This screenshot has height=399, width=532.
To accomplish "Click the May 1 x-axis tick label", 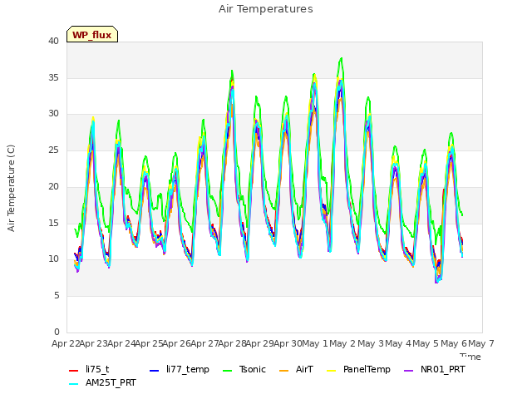I will click(315, 343).
